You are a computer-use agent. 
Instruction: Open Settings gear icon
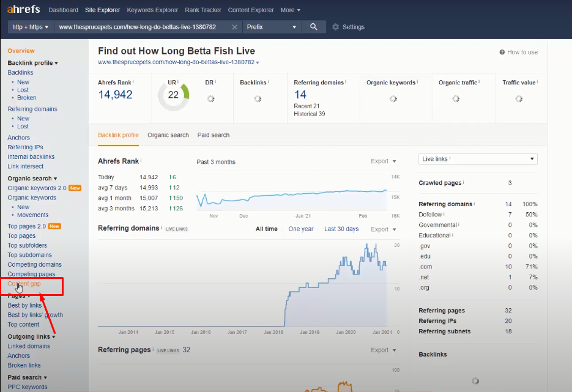pos(336,27)
